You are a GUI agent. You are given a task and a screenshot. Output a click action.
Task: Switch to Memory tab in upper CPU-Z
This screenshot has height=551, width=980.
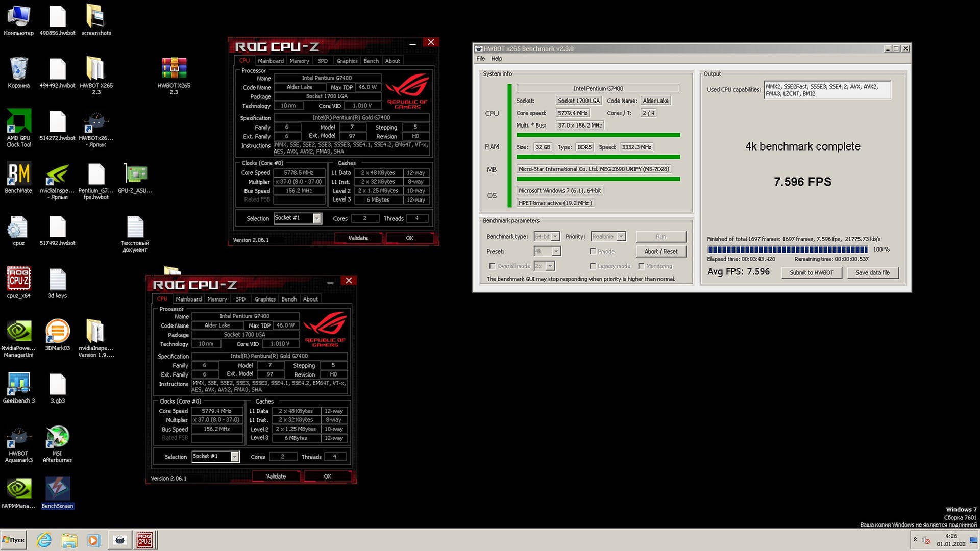[x=299, y=61]
